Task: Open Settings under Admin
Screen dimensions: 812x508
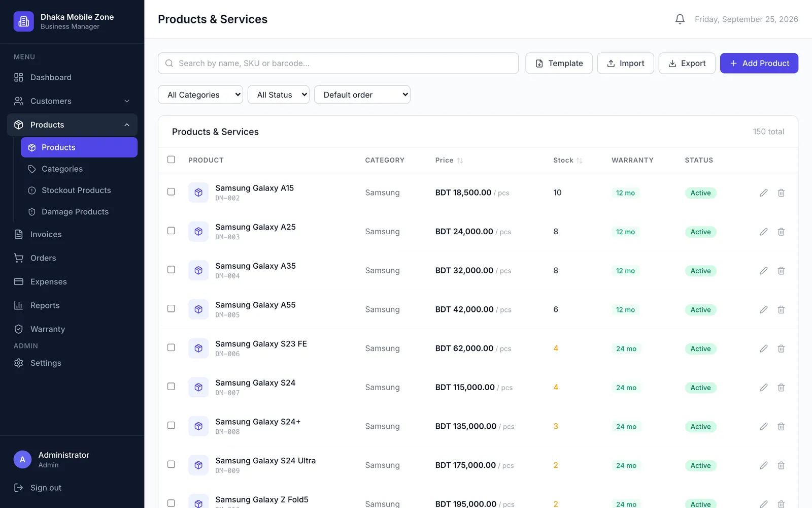Action: tap(72, 363)
